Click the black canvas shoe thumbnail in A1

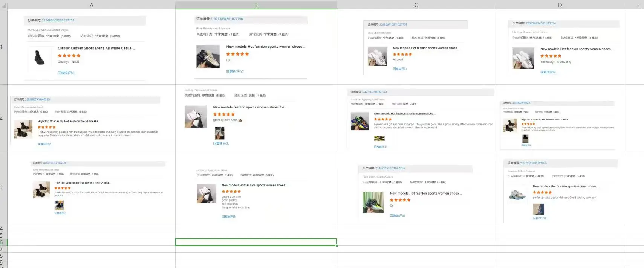(x=40, y=58)
